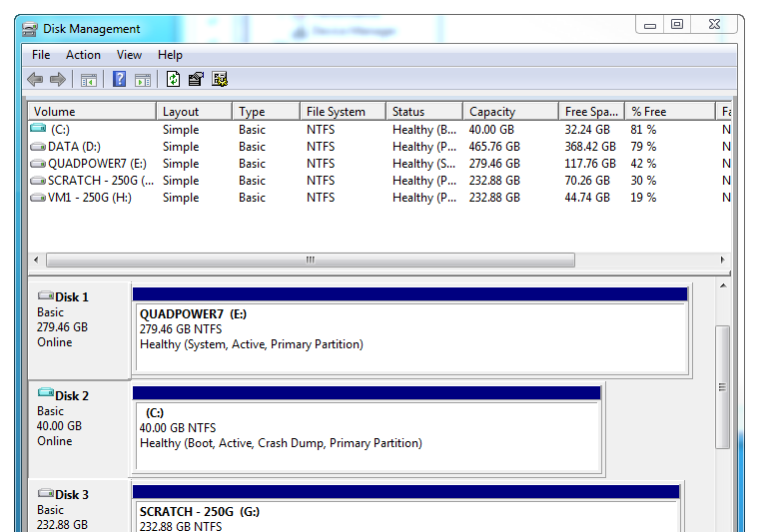763x532 pixels.
Task: Click the 44.74 GB free space cell
Action: point(587,198)
